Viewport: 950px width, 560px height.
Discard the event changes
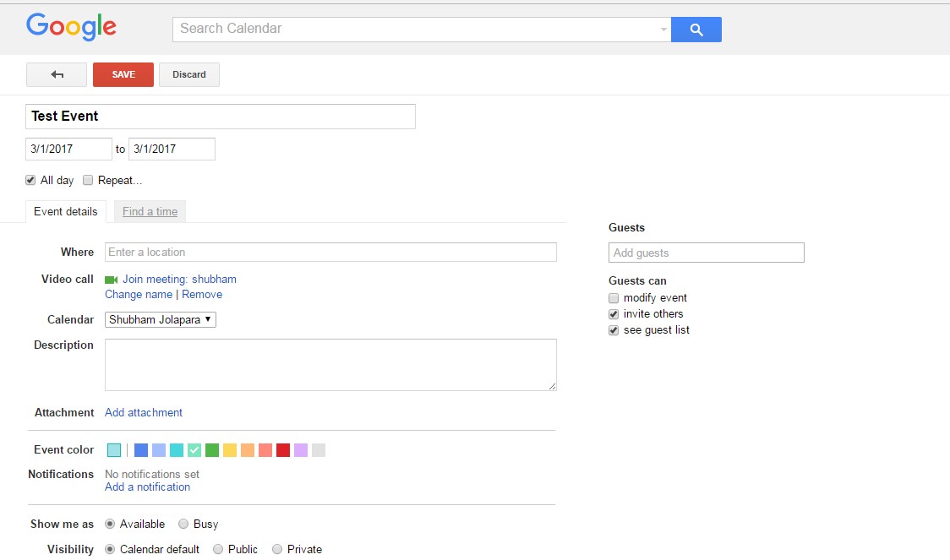pyautogui.click(x=189, y=74)
